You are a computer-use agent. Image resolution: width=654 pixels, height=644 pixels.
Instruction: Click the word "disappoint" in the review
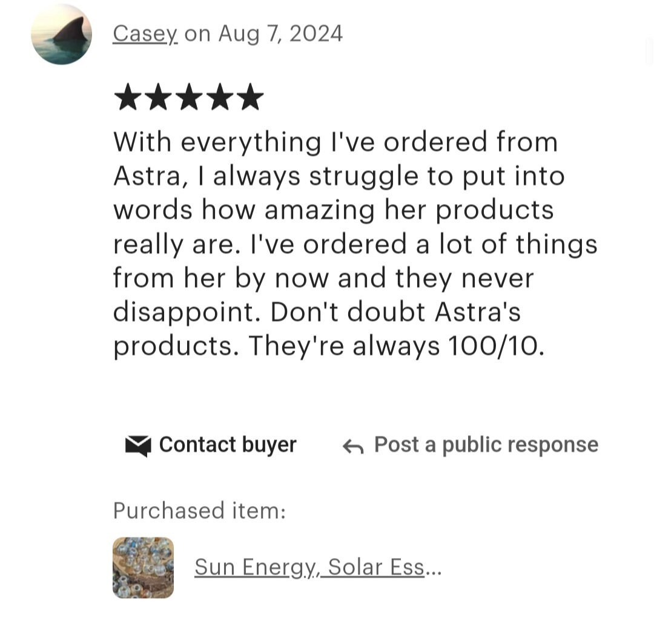183,313
